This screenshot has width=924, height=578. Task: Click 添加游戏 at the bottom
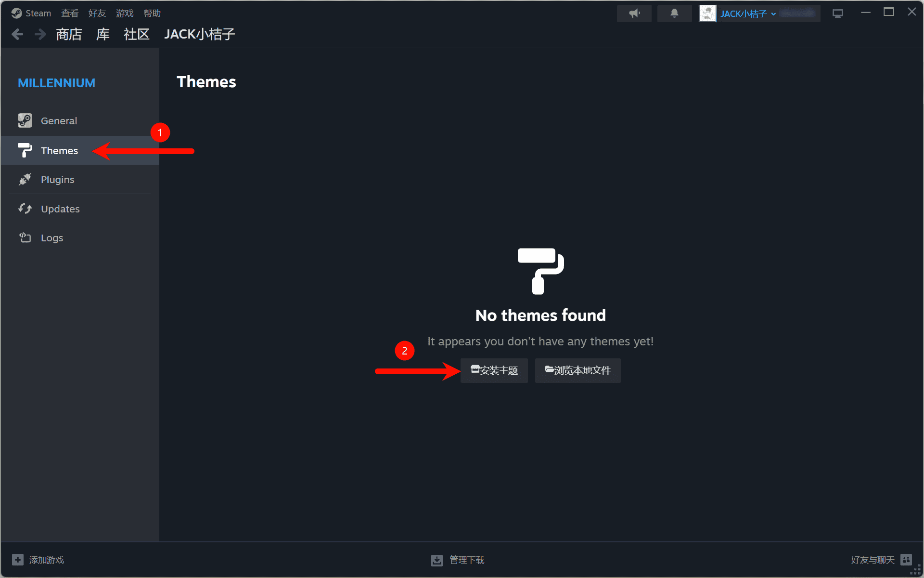click(x=38, y=560)
